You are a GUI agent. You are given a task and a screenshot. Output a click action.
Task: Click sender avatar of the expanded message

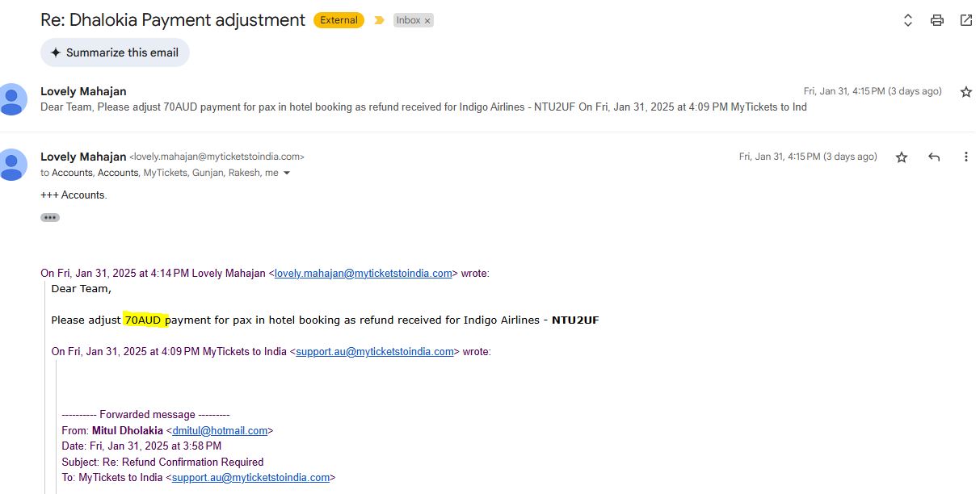coord(12,165)
